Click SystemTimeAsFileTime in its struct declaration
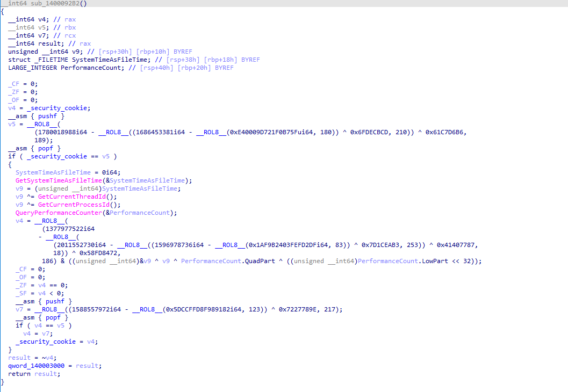568x392 pixels. pyautogui.click(x=110, y=60)
